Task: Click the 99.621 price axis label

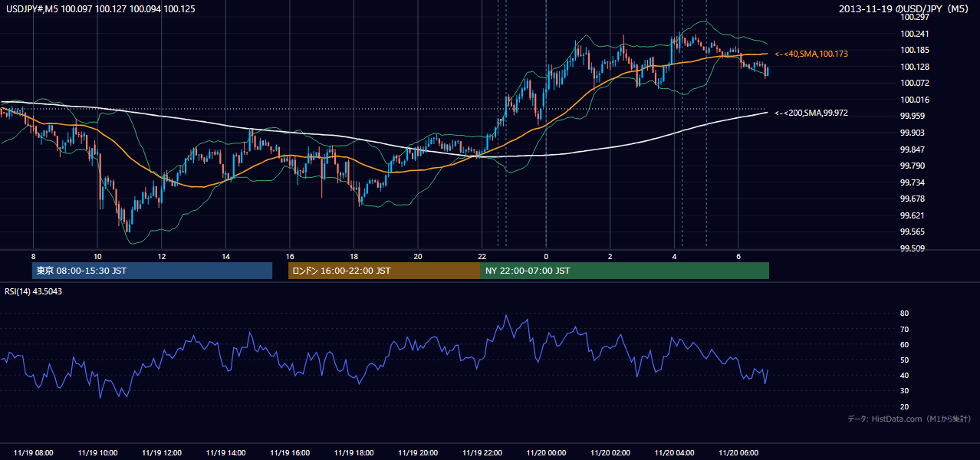Action: (x=913, y=215)
